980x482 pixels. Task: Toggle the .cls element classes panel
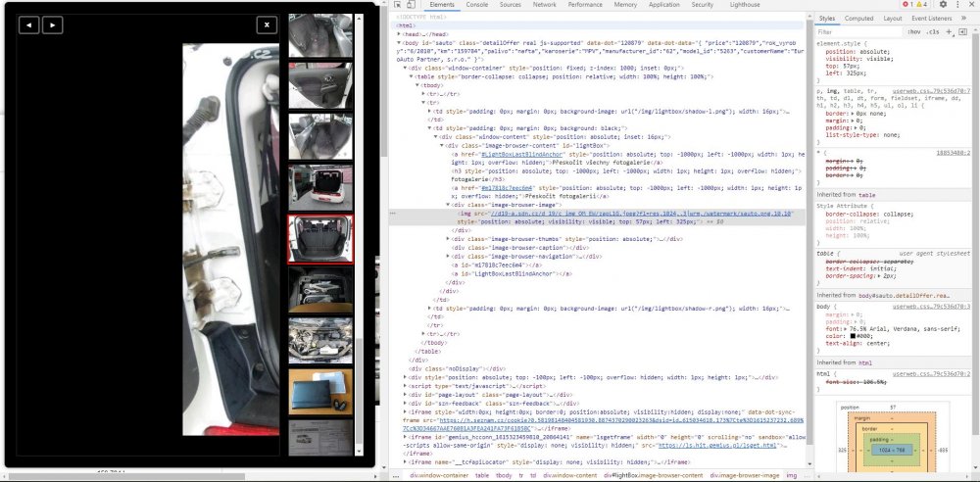click(x=933, y=32)
